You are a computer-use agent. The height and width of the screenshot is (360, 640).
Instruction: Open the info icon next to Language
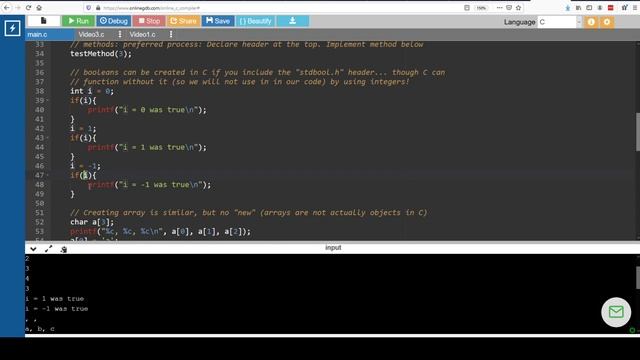pyautogui.click(x=591, y=22)
